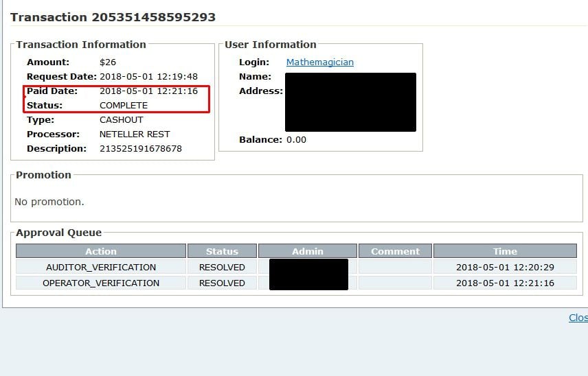588x376 pixels.
Task: Click the Type: label
Action: click(x=41, y=120)
